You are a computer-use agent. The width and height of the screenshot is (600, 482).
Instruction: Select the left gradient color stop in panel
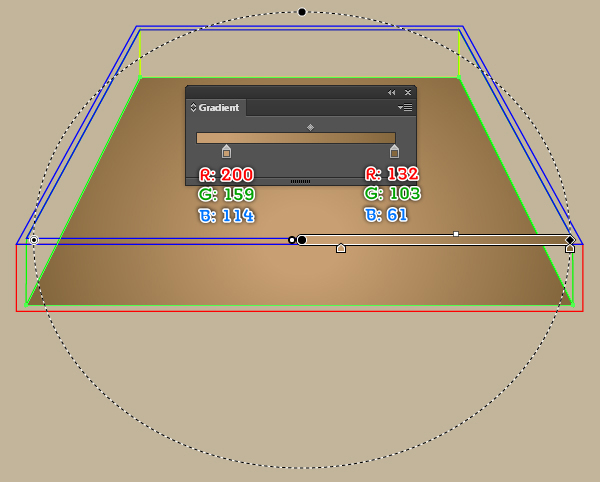(226, 151)
